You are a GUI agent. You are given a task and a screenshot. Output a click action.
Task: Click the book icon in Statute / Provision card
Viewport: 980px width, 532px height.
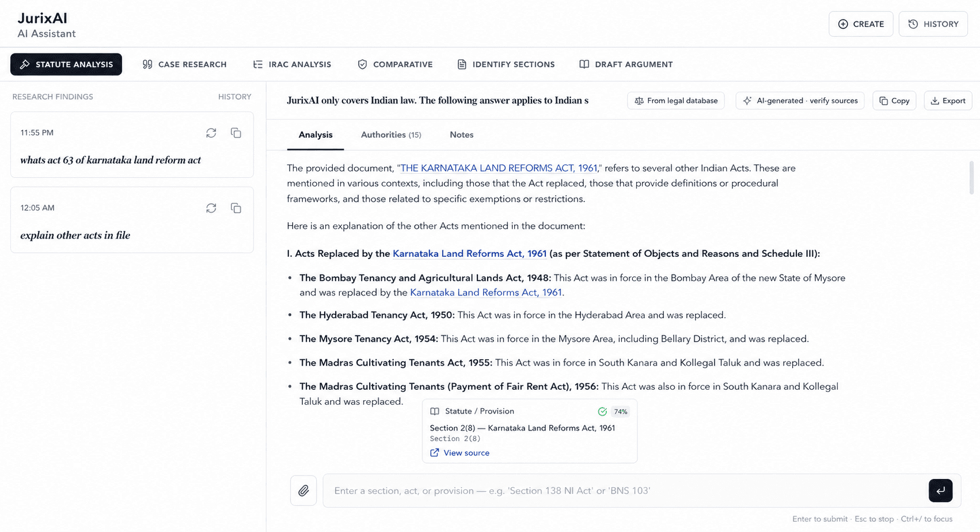(x=435, y=412)
